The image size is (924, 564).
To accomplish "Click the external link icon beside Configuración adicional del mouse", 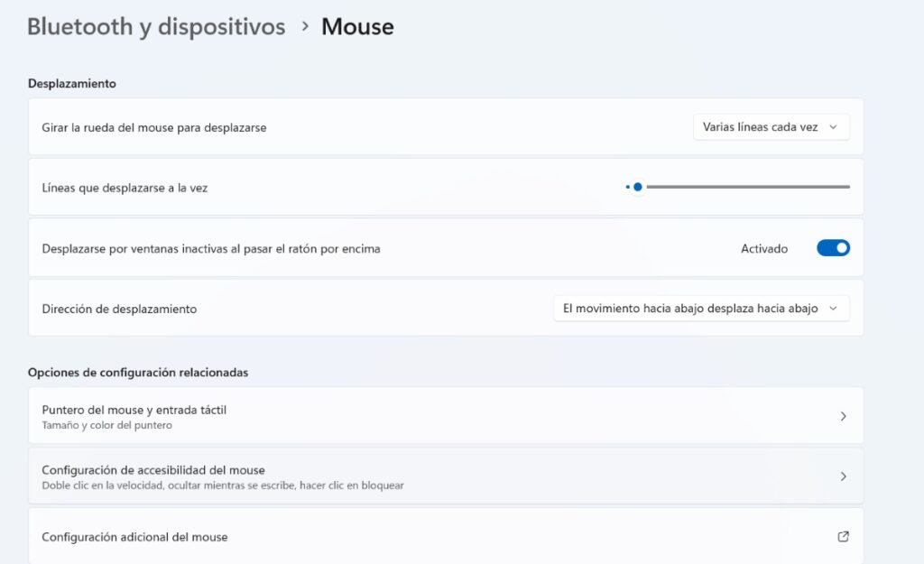I will click(843, 536).
